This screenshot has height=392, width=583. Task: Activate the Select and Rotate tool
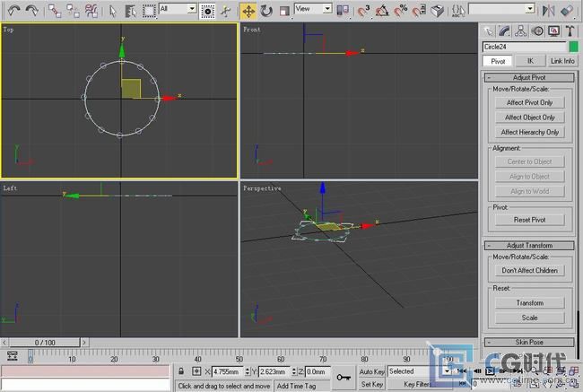(x=266, y=11)
